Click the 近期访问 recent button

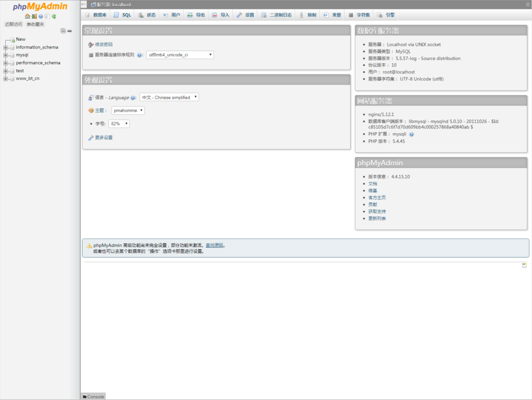(14, 24)
